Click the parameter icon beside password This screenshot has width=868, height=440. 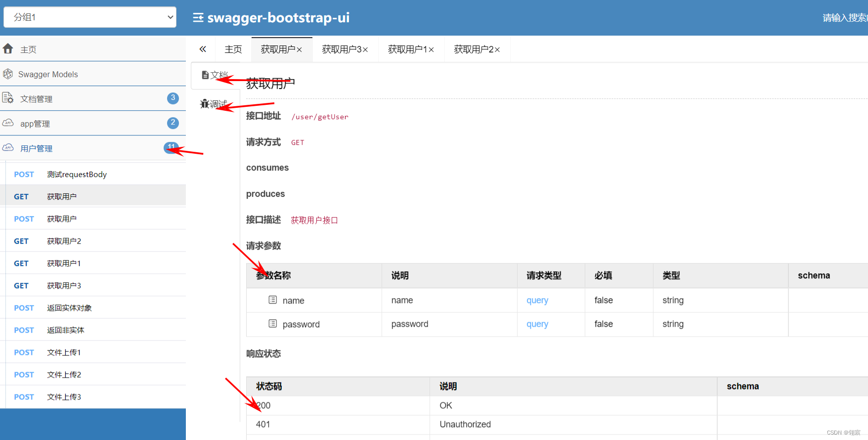[273, 323]
